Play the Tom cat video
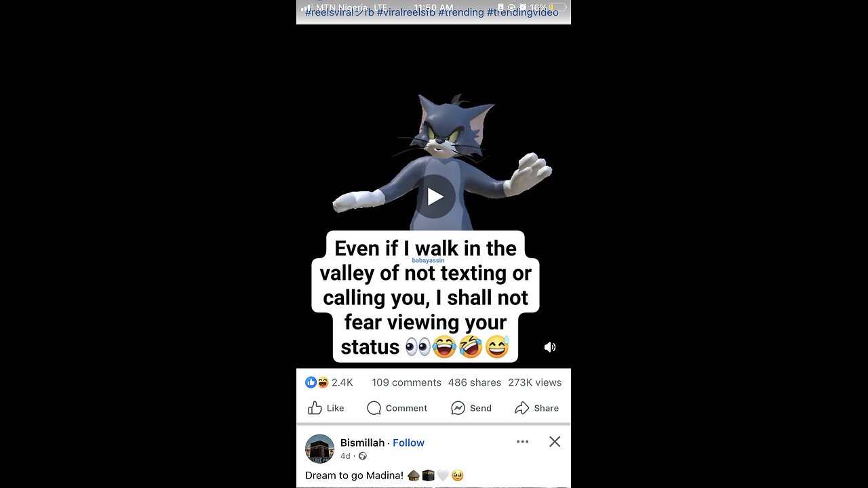The width and height of the screenshot is (868, 488). point(435,197)
